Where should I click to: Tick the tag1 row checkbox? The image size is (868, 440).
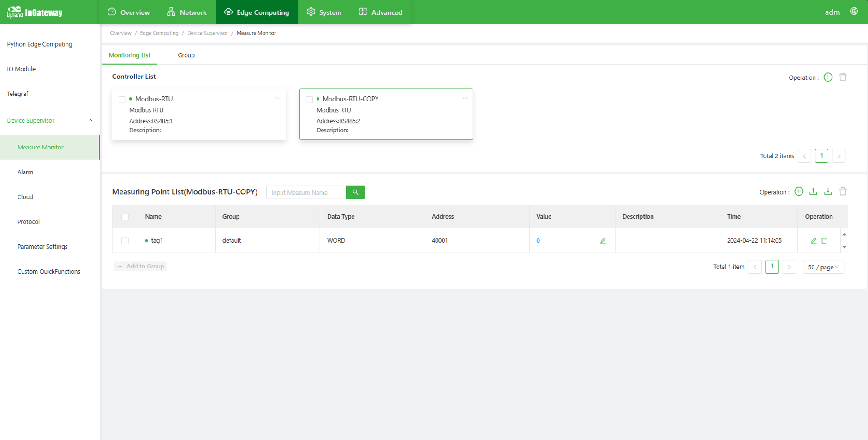pyautogui.click(x=125, y=241)
